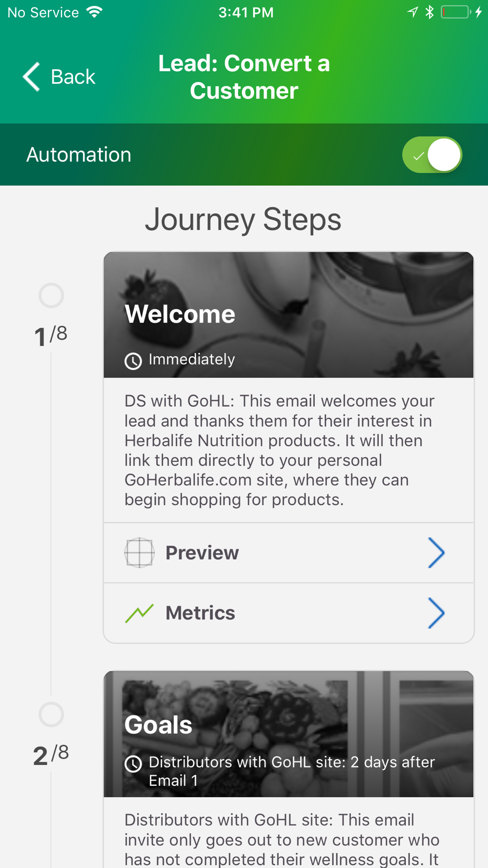Select the step 1 circle marker

[51, 295]
